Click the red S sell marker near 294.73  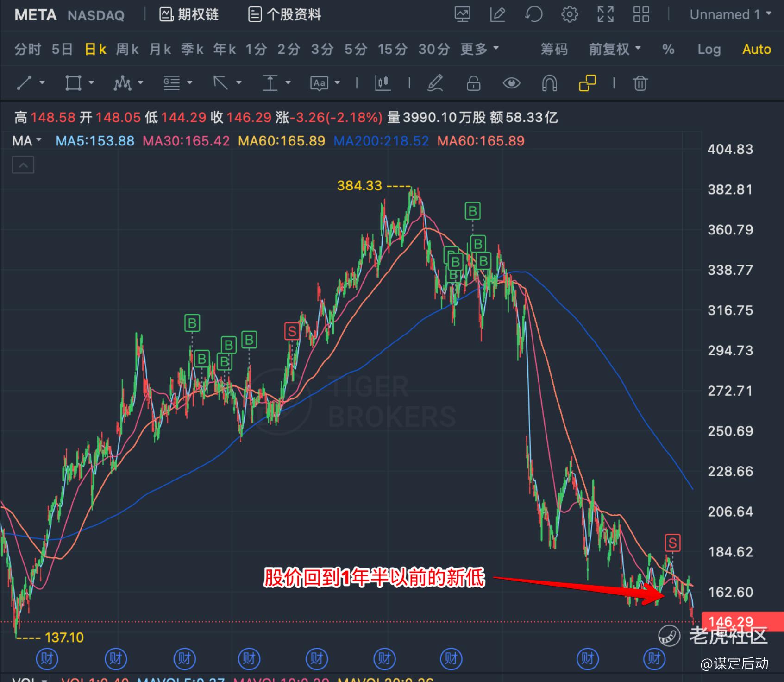coord(292,331)
